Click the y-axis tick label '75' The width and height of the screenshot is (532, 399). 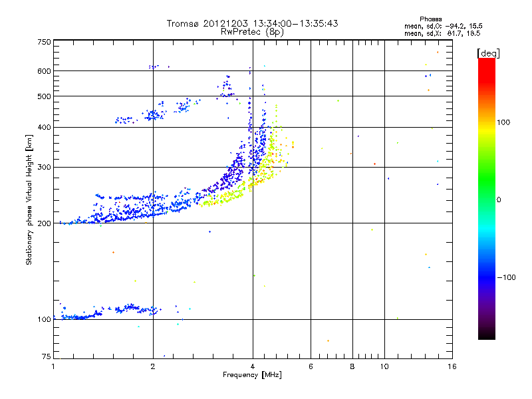point(46,356)
